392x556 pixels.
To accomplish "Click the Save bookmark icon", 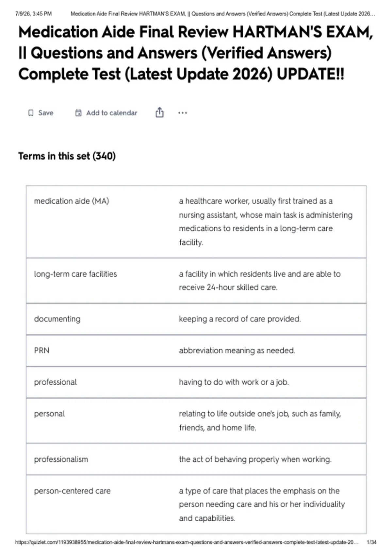I will (31, 113).
